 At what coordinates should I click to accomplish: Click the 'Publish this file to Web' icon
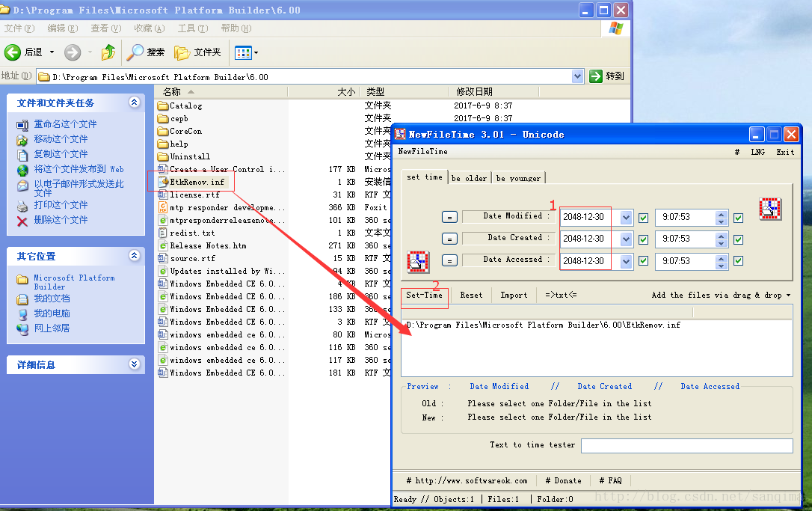coord(22,170)
